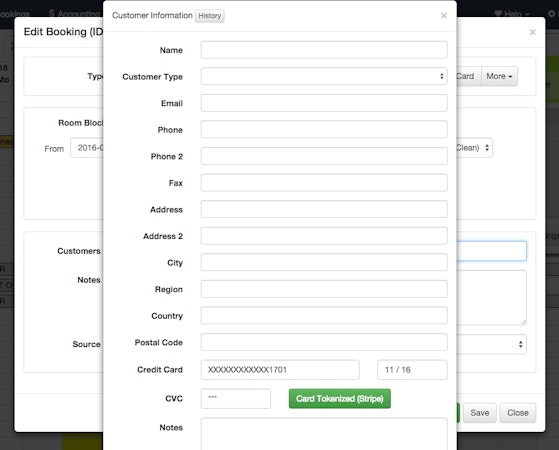
Task: Click the Email input field
Action: (324, 103)
